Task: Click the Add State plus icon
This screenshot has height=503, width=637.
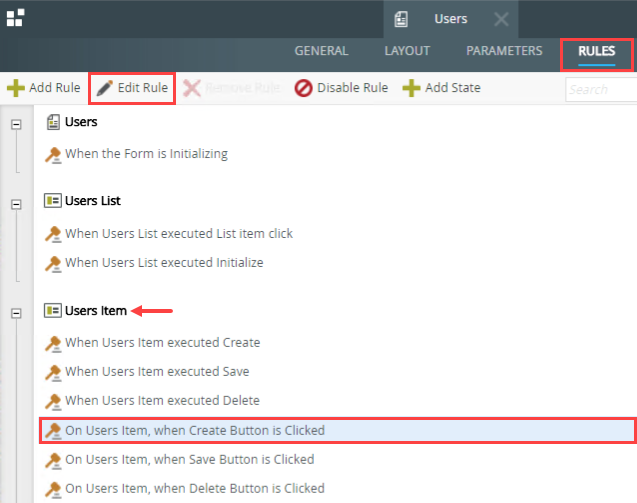Action: (x=411, y=88)
